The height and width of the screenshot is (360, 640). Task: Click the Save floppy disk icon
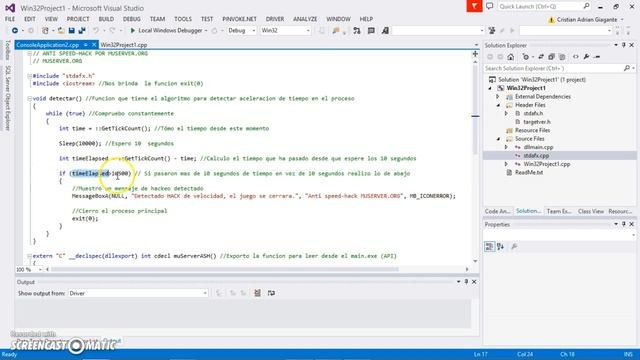(71, 31)
